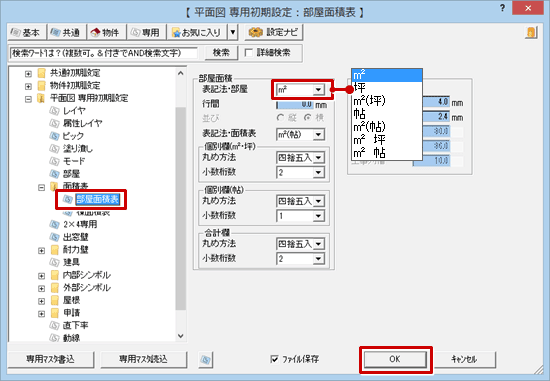
Task: Expand the 物件初期設定 tree node
Action: coord(28,86)
